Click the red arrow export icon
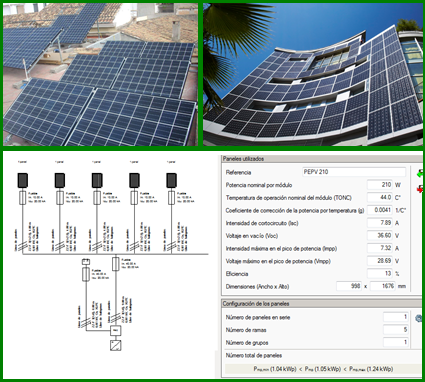The width and height of the screenshot is (425, 382). pyautogui.click(x=420, y=189)
